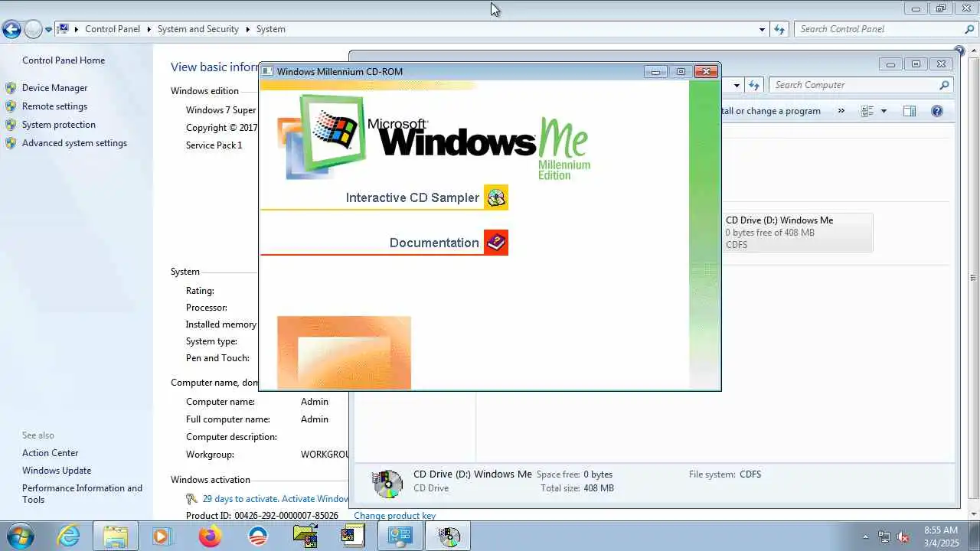980x551 pixels.
Task: Click CD drive icon in details pane
Action: point(388,483)
